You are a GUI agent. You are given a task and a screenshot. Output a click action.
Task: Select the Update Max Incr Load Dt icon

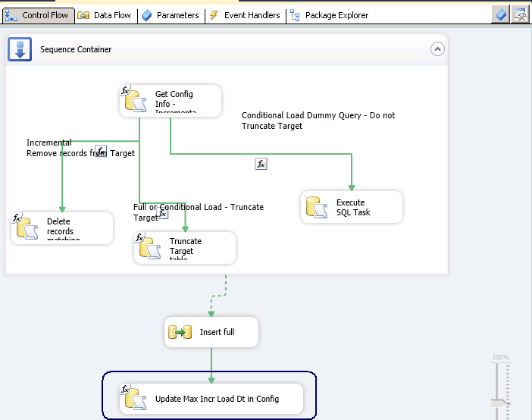pyautogui.click(x=135, y=399)
